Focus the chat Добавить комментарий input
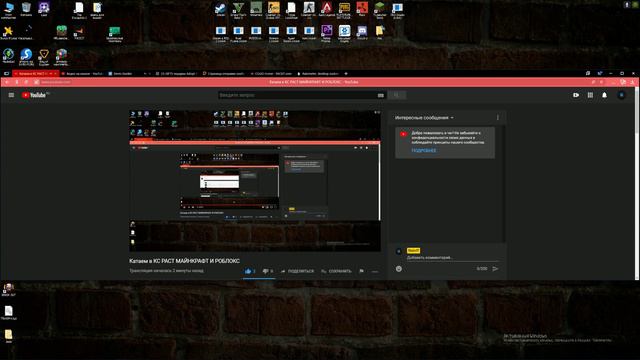Screen dimensions: 640x360 point(452,258)
